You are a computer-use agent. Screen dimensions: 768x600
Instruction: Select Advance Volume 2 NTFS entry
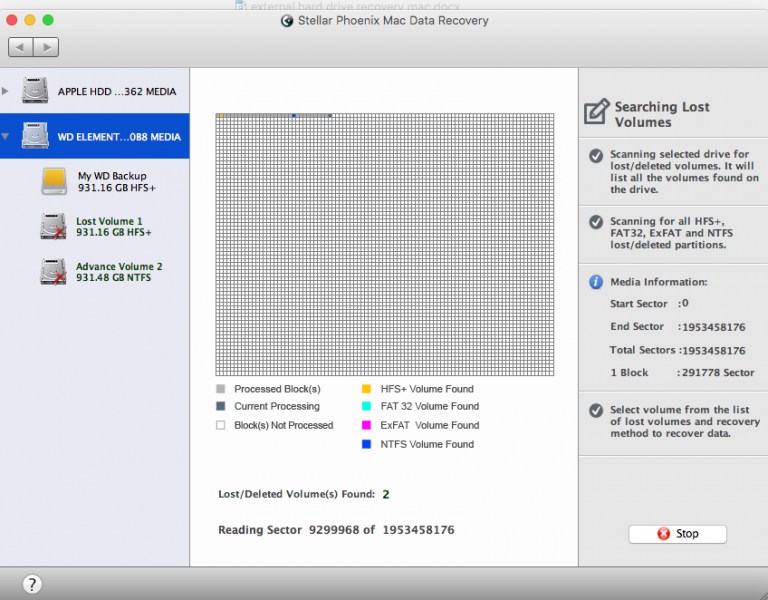(x=119, y=272)
